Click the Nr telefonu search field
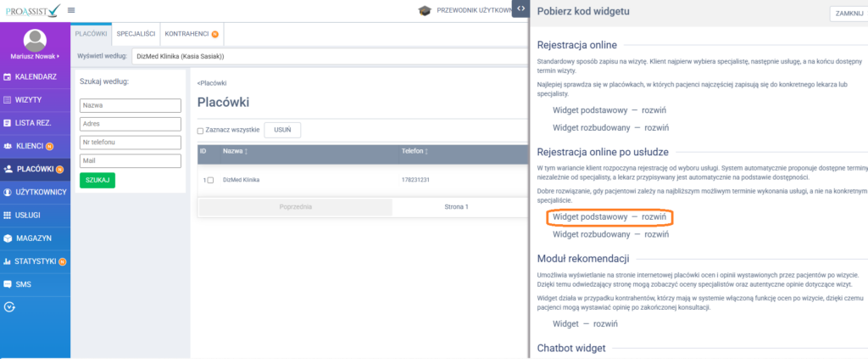The height and width of the screenshot is (359, 868). 131,142
